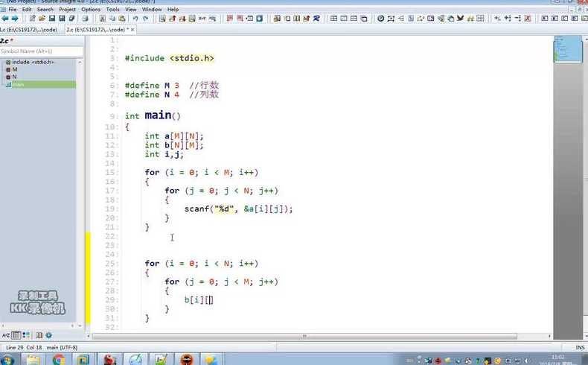Image resolution: width=588 pixels, height=365 pixels.
Task: Click the Go Forward arrow icon
Action: [15, 18]
